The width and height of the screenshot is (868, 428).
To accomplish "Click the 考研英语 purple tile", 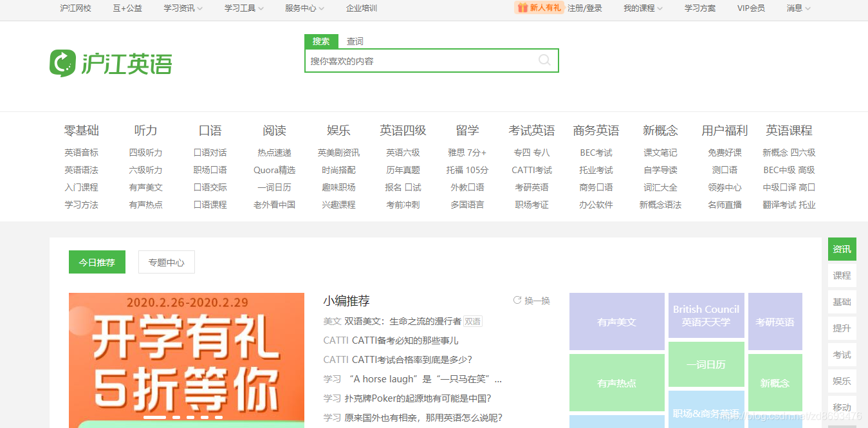I will (775, 322).
